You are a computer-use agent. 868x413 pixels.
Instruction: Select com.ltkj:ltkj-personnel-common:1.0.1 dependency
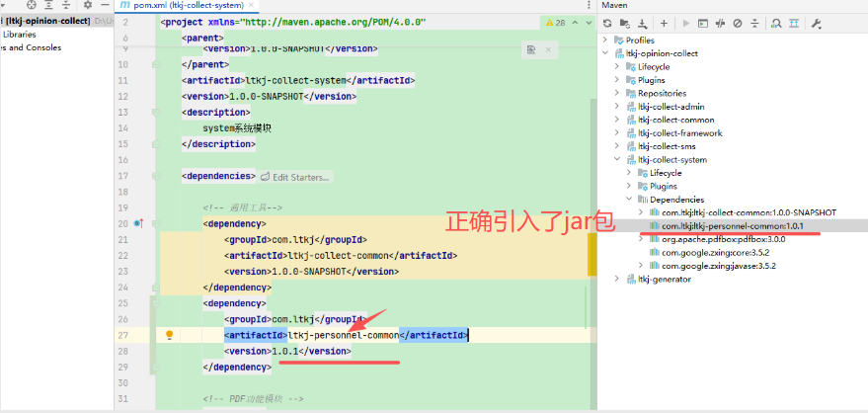(x=733, y=226)
